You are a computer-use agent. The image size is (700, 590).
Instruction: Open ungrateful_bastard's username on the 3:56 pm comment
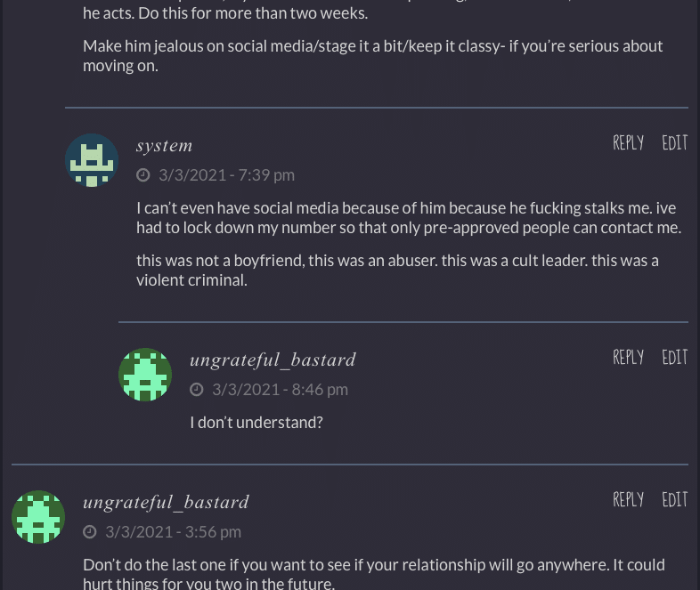tap(166, 503)
